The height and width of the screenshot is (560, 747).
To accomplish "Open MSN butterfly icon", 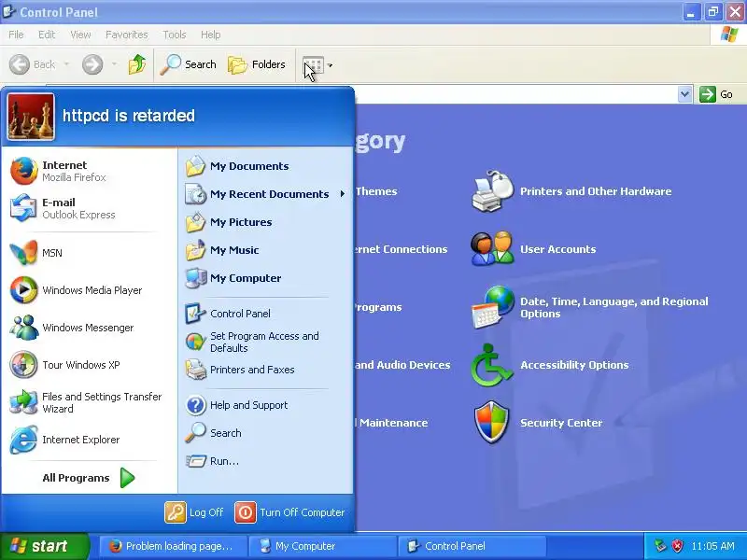I will (23, 252).
